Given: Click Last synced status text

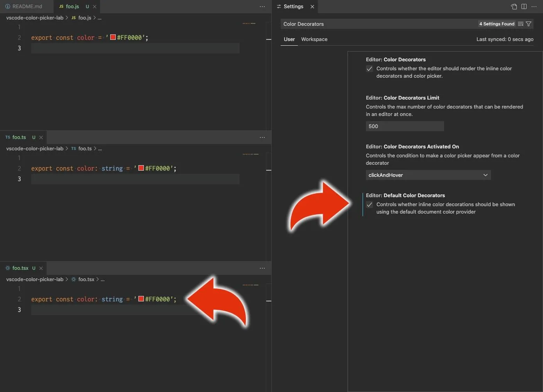Looking at the screenshot, I should point(505,39).
